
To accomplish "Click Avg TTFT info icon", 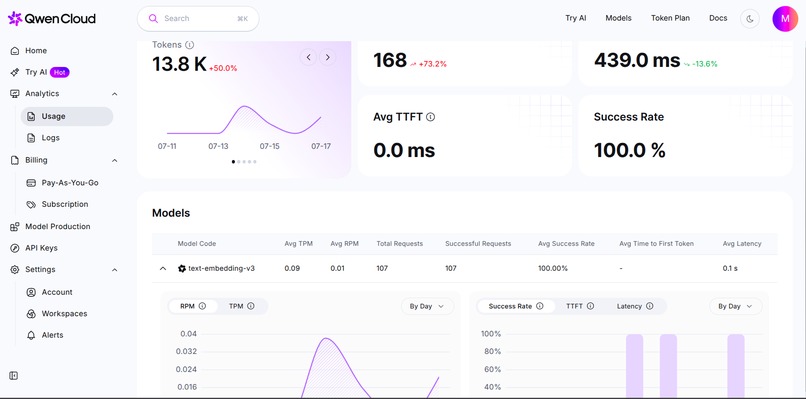I will click(x=431, y=117).
